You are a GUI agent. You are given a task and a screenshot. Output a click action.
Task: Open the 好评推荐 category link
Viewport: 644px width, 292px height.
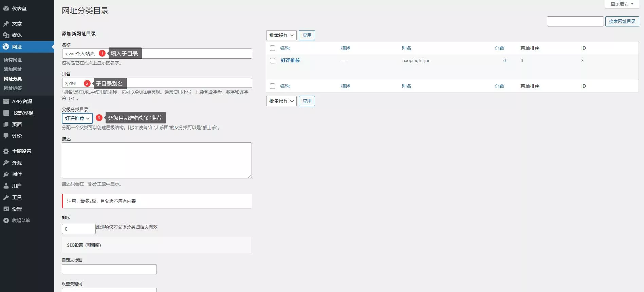pos(290,60)
